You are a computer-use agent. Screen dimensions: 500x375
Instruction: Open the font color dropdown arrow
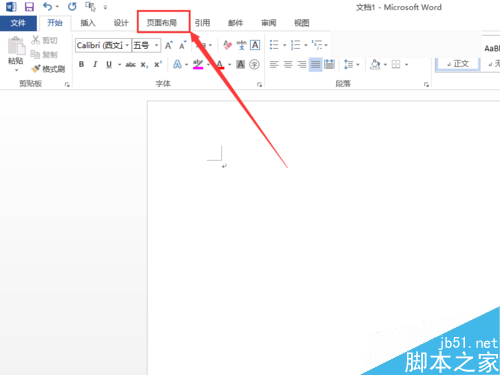coord(229,64)
